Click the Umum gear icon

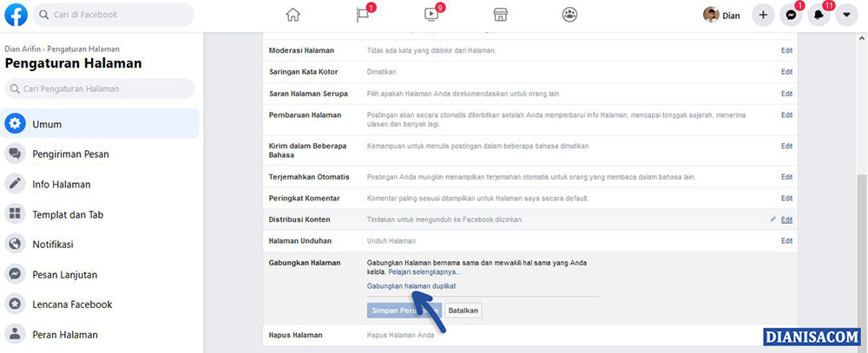[15, 123]
